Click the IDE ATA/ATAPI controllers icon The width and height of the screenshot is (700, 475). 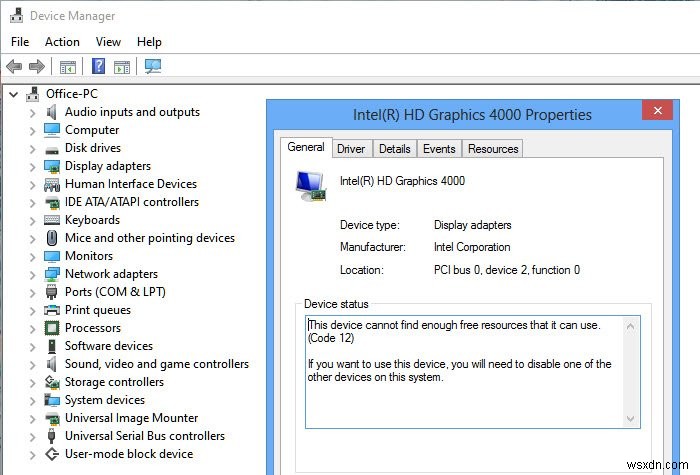tap(52, 203)
